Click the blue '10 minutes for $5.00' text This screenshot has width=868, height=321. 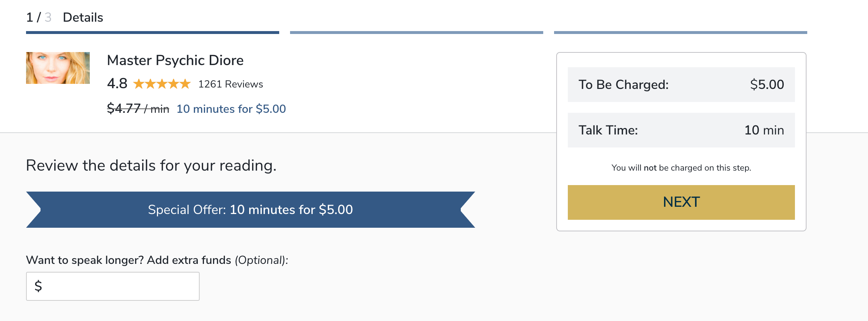coord(231,109)
